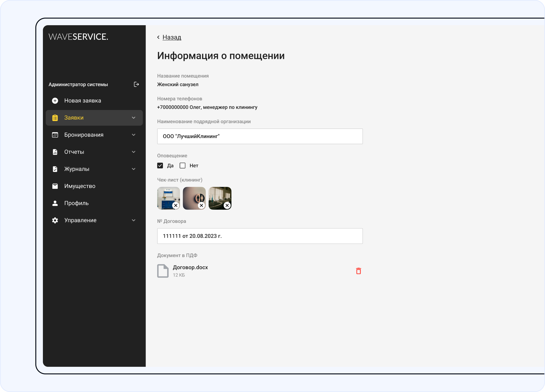The height and width of the screenshot is (392, 545).
Task: Expand the Журналы submenu arrow
Action: pyautogui.click(x=134, y=169)
